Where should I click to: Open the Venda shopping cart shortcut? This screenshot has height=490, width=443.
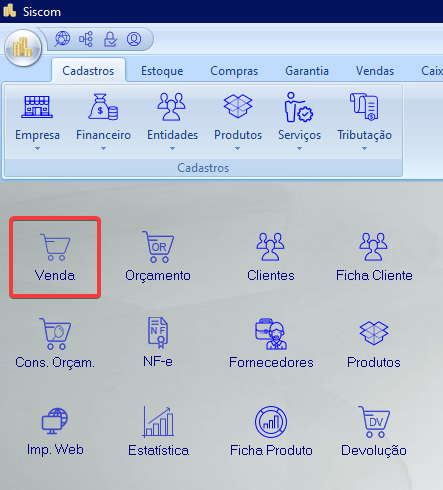coord(55,257)
